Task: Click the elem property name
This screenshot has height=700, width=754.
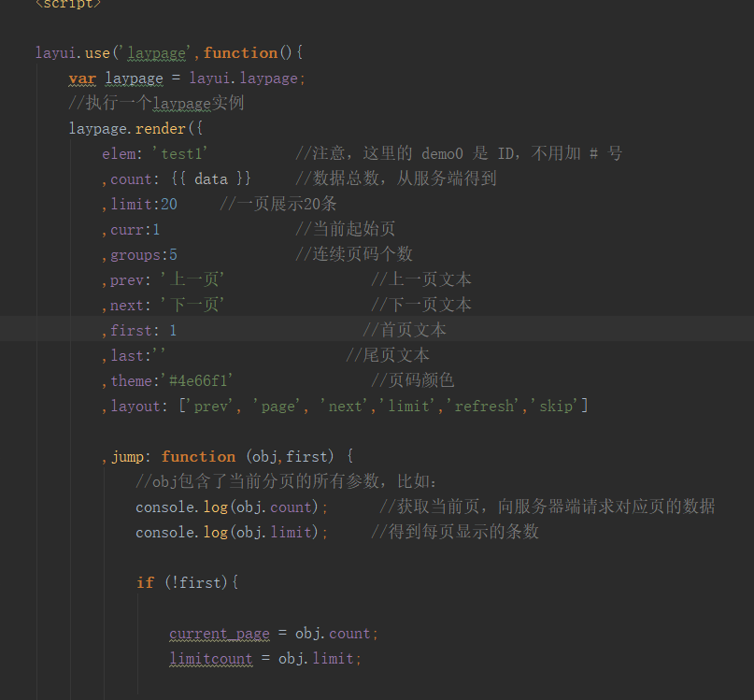Action: point(119,154)
